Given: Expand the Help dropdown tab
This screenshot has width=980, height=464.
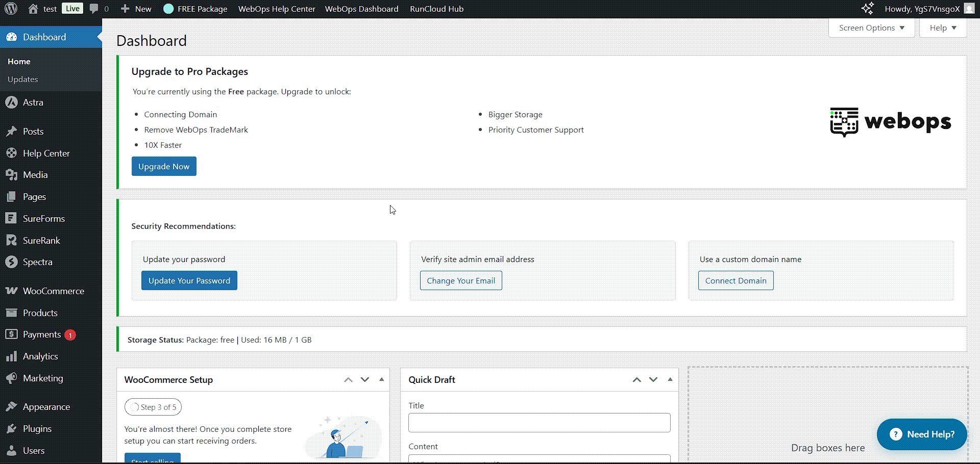Looking at the screenshot, I should 942,28.
